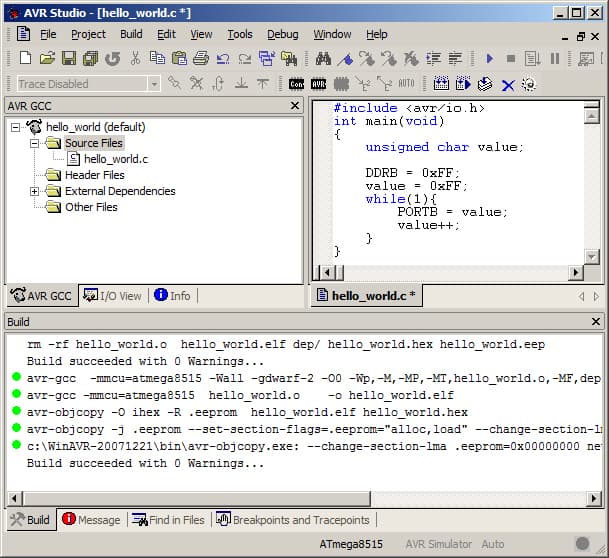This screenshot has height=558, width=609.
Task: Open the Breakpoints and Tracepoints tab
Action: (293, 520)
